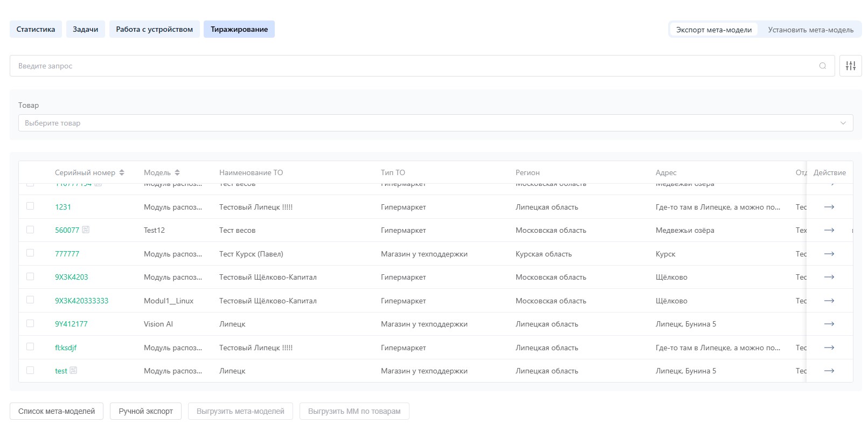868x430 pixels.
Task: Check the box next to 9X3K420333333
Action: pyautogui.click(x=30, y=300)
